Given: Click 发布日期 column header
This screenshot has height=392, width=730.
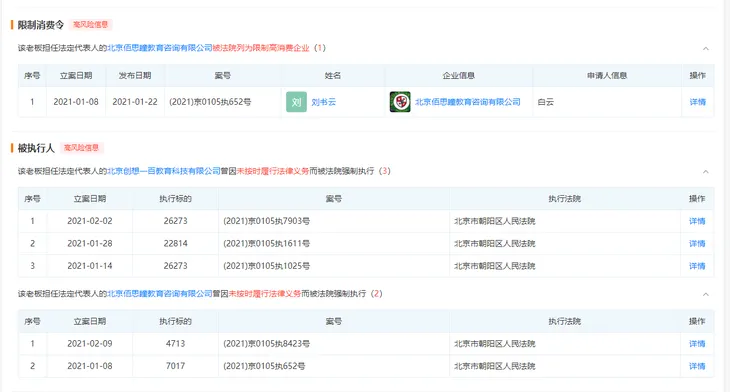Looking at the screenshot, I should coord(135,75).
